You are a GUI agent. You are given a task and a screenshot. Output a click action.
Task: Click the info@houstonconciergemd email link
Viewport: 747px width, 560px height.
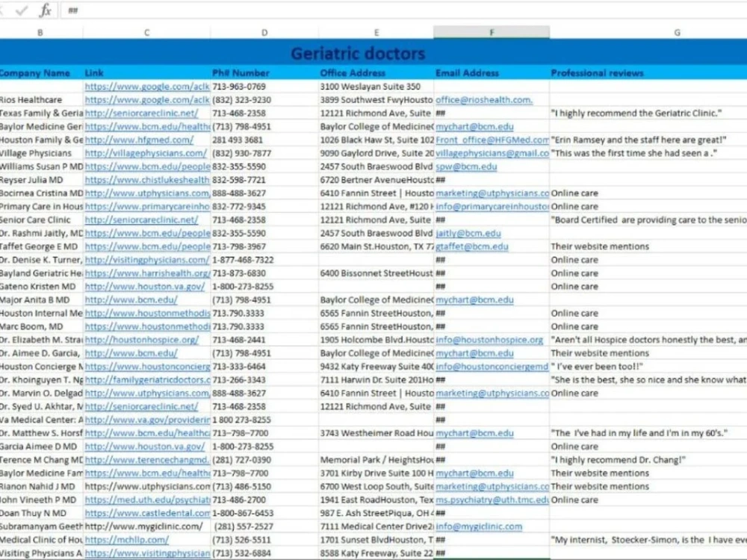coord(492,367)
